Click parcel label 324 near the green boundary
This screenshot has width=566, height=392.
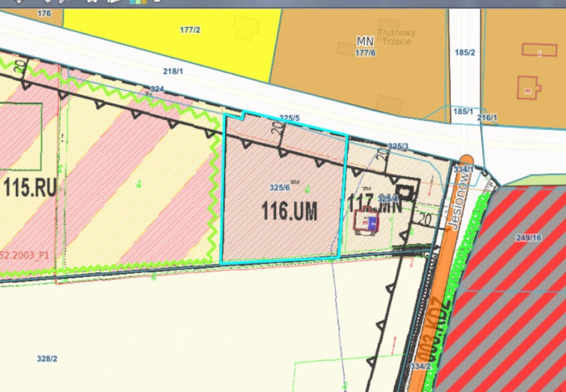coord(157,89)
